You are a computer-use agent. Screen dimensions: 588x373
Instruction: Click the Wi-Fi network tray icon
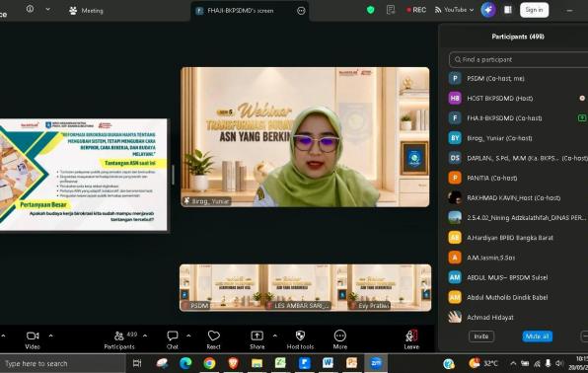(x=537, y=363)
